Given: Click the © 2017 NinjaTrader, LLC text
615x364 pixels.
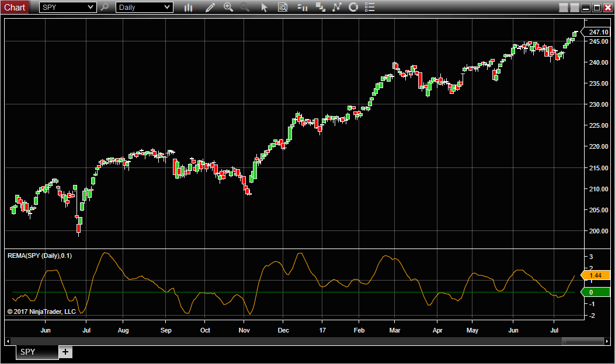Looking at the screenshot, I should [41, 311].
